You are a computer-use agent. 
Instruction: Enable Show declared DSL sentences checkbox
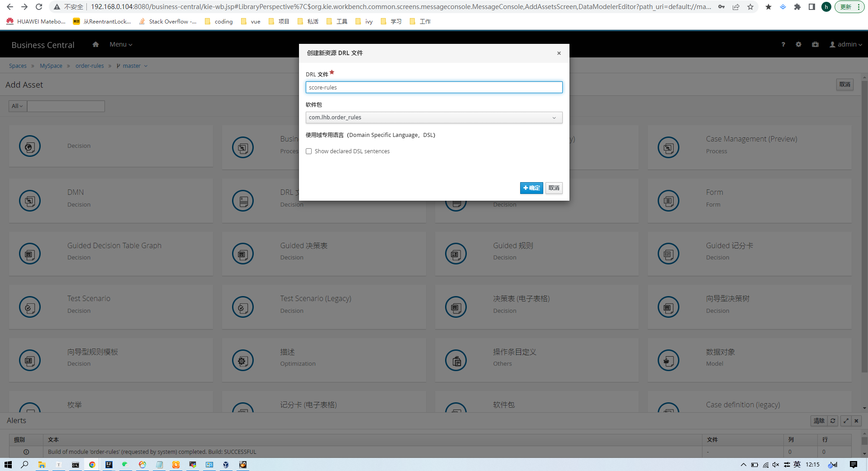point(309,151)
